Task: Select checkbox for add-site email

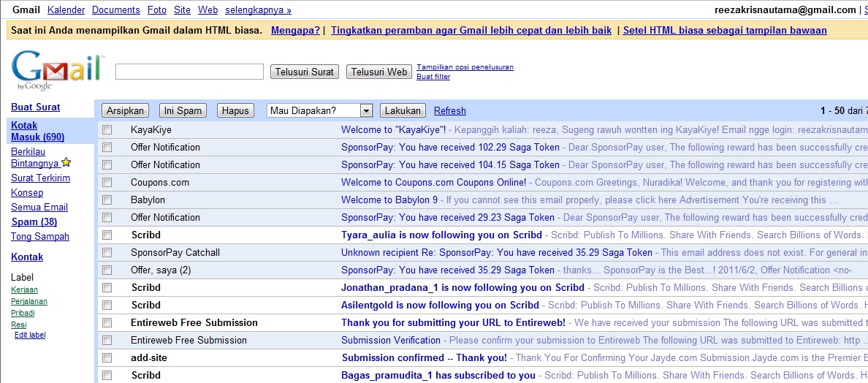Action: click(107, 358)
